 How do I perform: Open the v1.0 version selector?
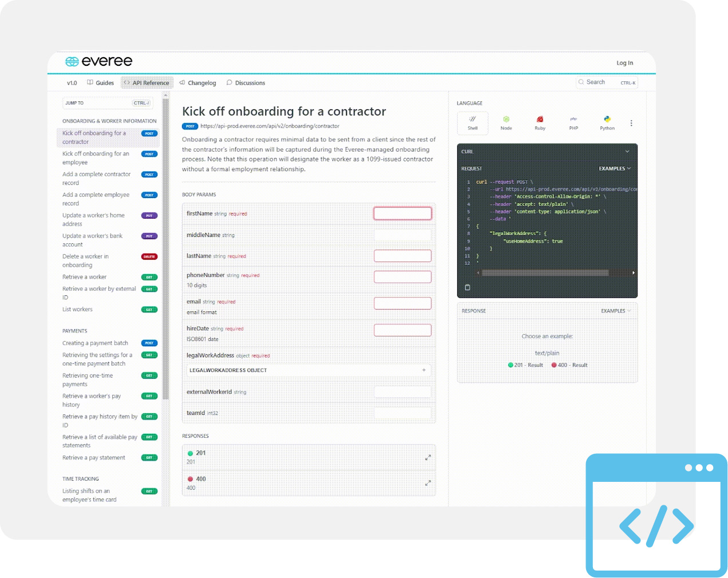[72, 83]
